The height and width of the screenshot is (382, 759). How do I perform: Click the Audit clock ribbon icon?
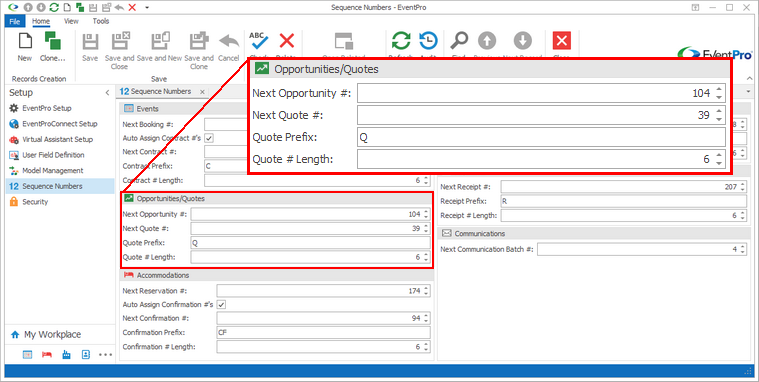[x=428, y=41]
